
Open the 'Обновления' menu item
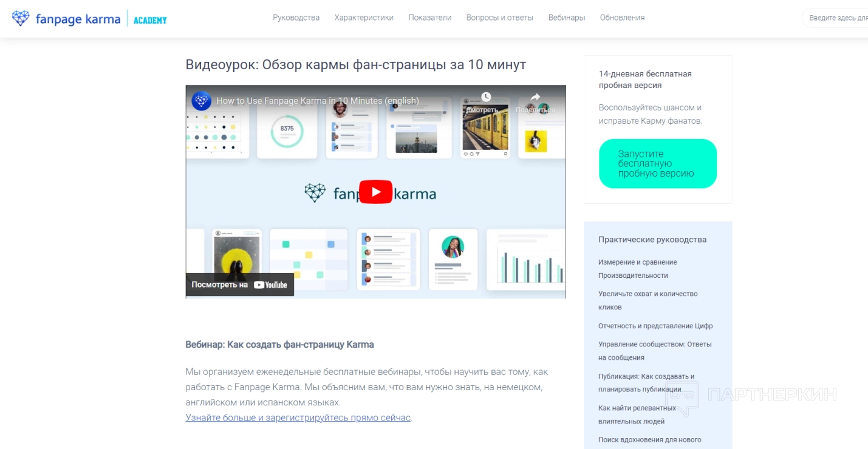coord(623,18)
